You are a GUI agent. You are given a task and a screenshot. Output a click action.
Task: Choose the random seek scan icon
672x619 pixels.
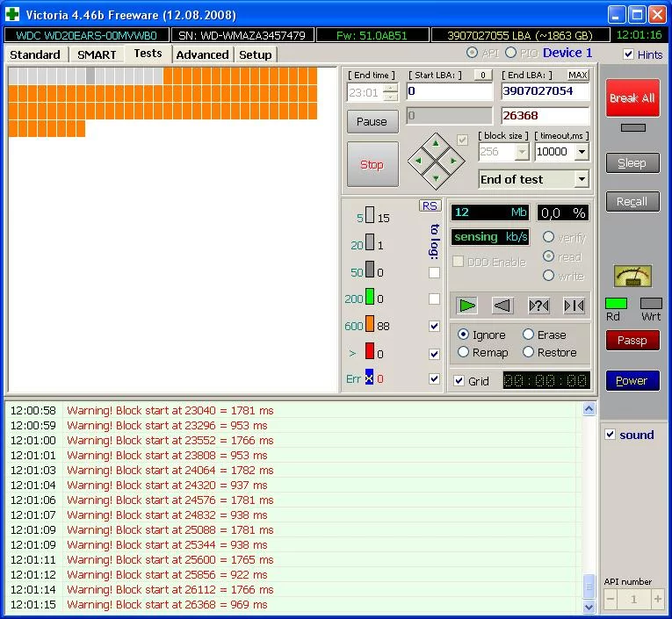click(x=538, y=305)
